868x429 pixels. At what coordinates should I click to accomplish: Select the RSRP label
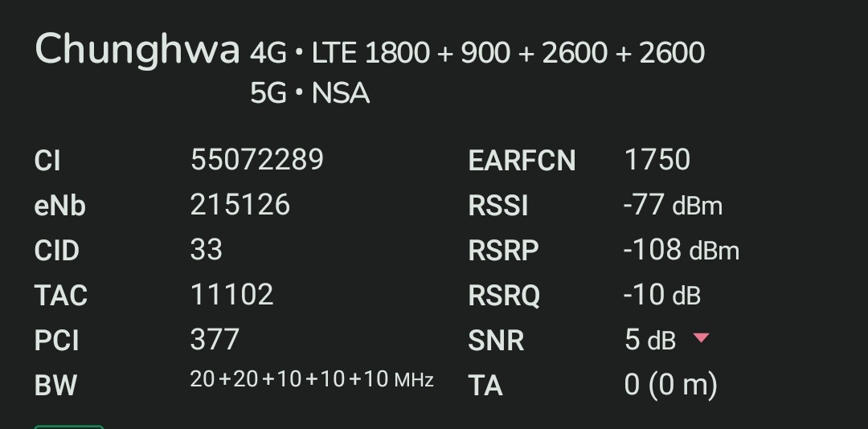503,251
